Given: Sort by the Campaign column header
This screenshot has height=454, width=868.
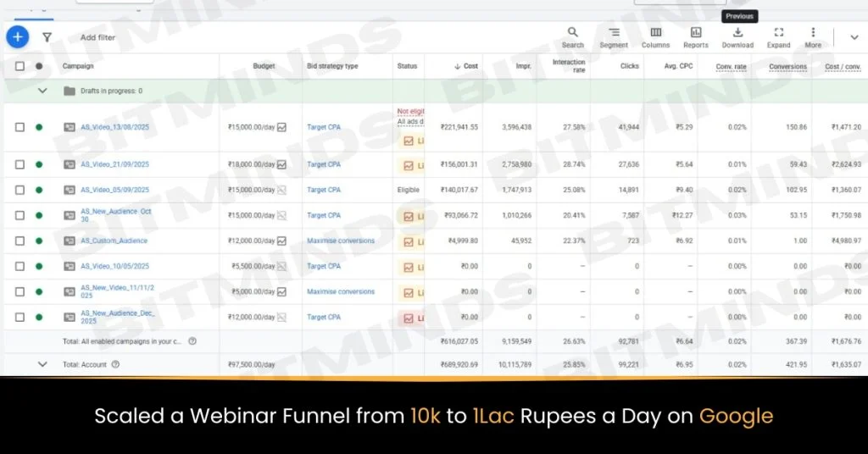Looking at the screenshot, I should tap(78, 66).
